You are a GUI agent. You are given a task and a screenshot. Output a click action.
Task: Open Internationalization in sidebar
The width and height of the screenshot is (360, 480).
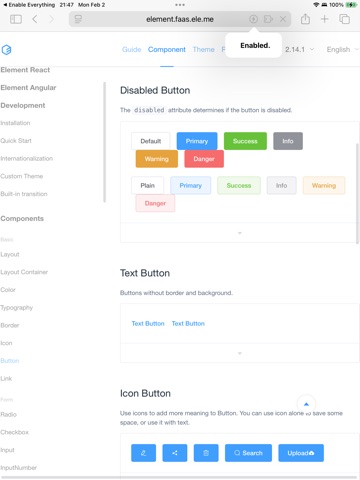26,158
